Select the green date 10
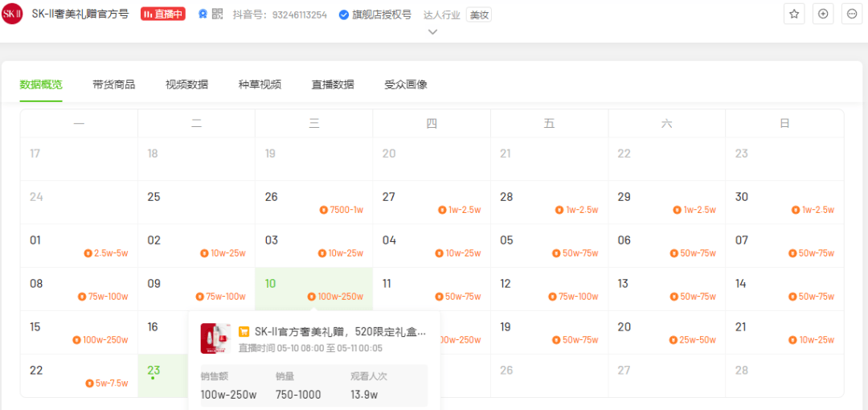868x410 pixels. [270, 284]
